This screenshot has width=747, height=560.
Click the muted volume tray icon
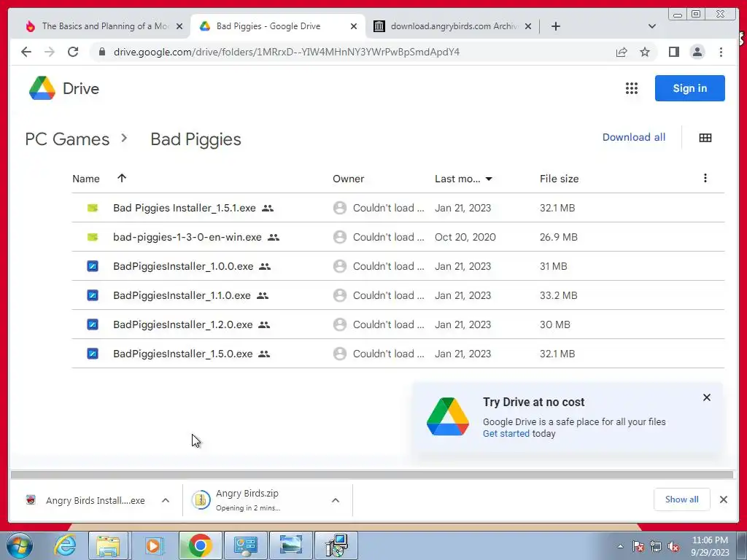coord(673,547)
